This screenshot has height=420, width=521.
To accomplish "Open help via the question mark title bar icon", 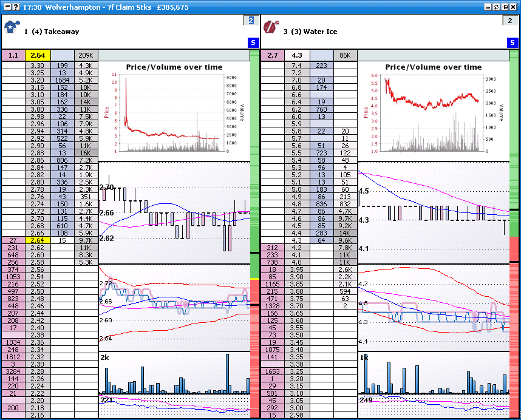I will [16, 7].
